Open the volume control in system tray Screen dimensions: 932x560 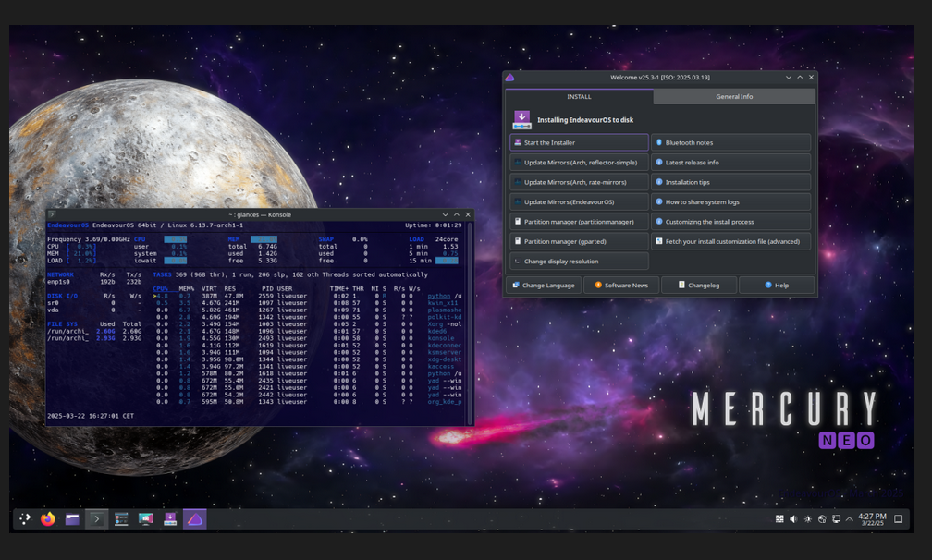point(793,519)
